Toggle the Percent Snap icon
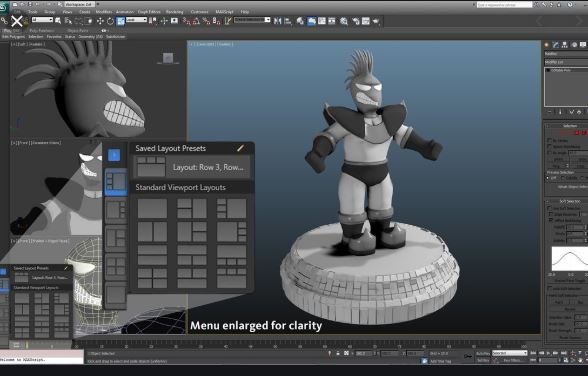 206,21
